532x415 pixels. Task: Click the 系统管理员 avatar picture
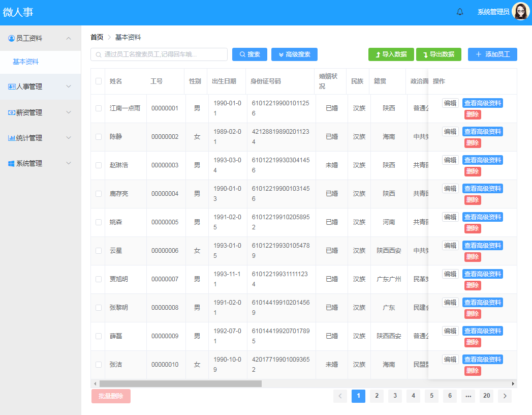pos(520,11)
